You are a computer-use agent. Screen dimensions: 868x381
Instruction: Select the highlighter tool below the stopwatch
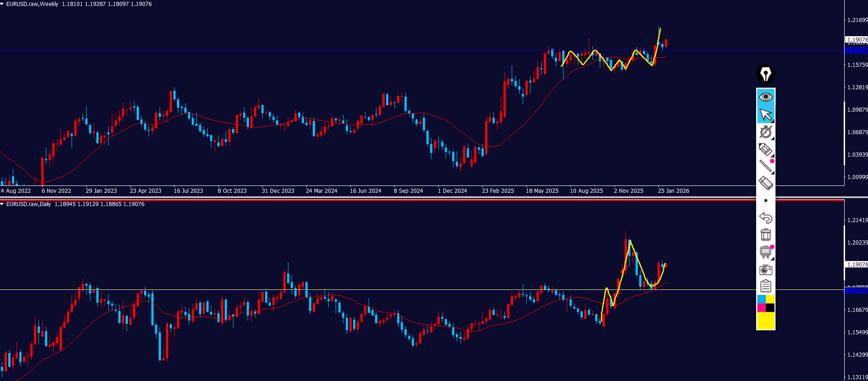pos(765,149)
